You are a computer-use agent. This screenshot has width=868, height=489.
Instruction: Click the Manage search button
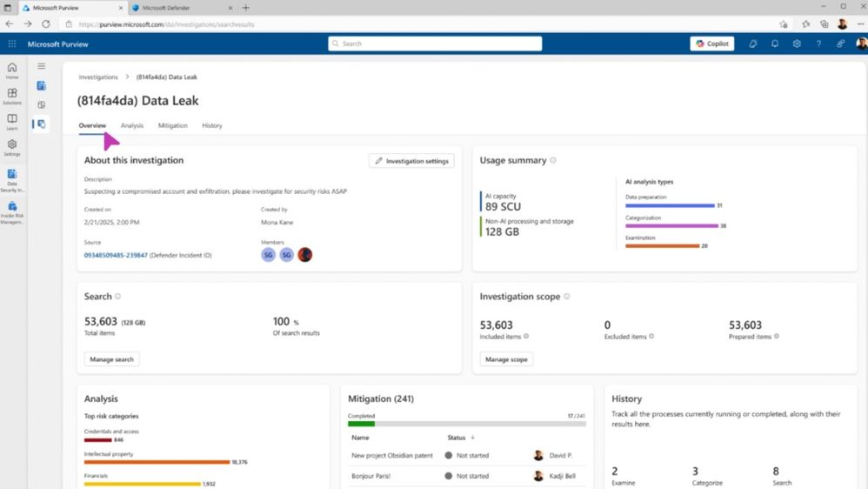(x=112, y=359)
